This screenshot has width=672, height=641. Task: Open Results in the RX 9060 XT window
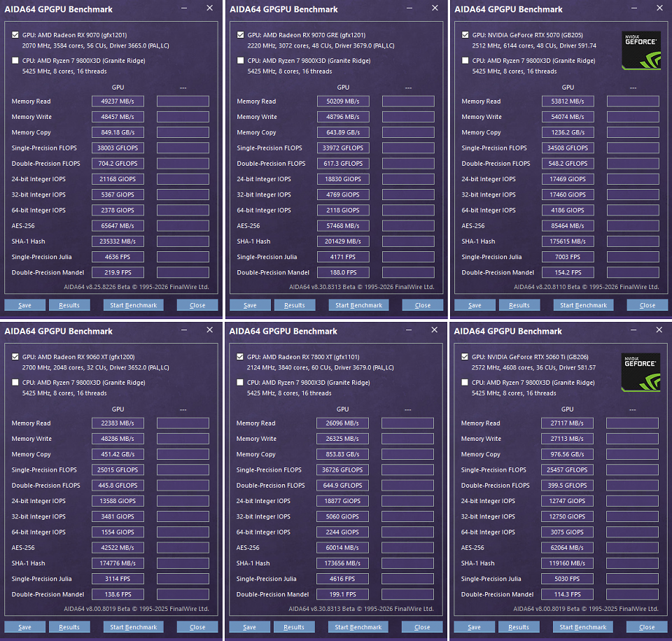pos(69,627)
